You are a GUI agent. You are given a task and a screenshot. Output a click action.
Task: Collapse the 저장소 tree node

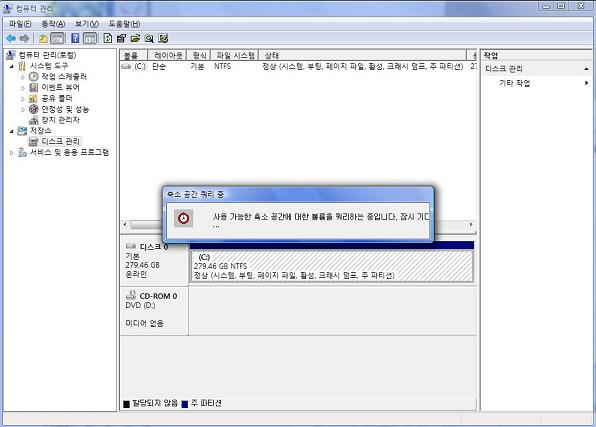11,131
